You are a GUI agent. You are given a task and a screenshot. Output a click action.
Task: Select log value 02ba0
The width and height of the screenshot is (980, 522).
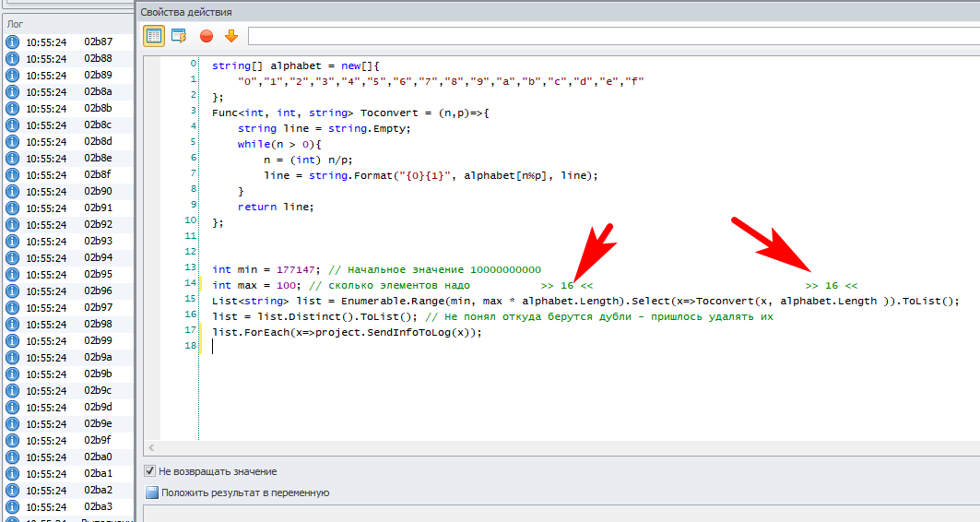tap(98, 457)
